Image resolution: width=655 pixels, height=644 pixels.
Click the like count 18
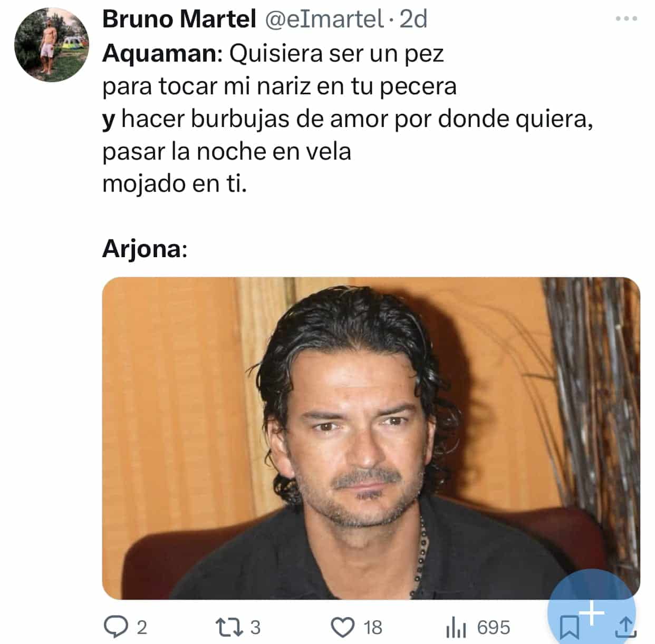click(x=372, y=628)
